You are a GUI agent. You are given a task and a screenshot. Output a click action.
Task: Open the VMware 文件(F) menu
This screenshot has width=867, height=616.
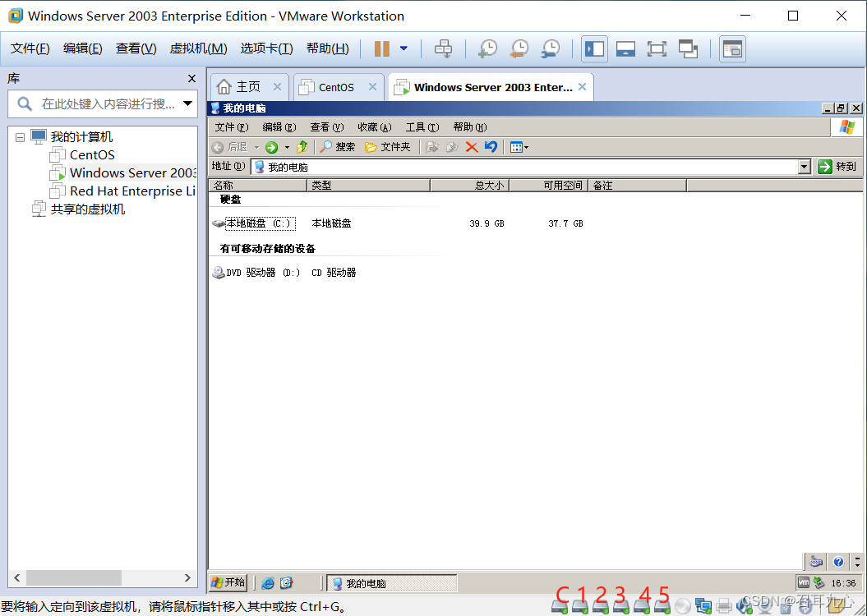30,48
